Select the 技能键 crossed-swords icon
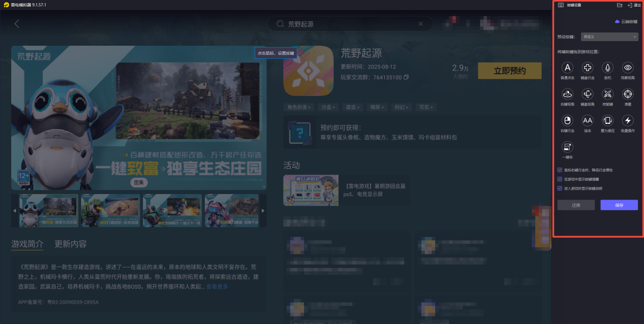Image resolution: width=644 pixels, height=324 pixels. pos(608,94)
